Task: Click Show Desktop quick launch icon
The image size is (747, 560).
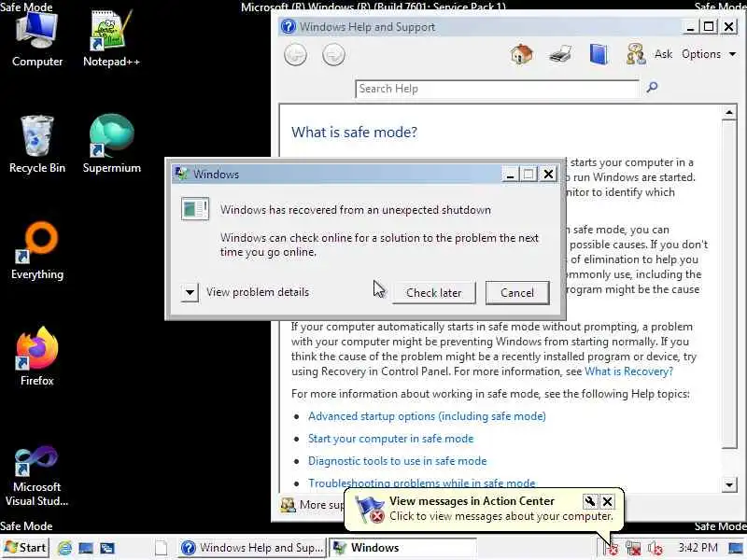Action: tap(86, 548)
